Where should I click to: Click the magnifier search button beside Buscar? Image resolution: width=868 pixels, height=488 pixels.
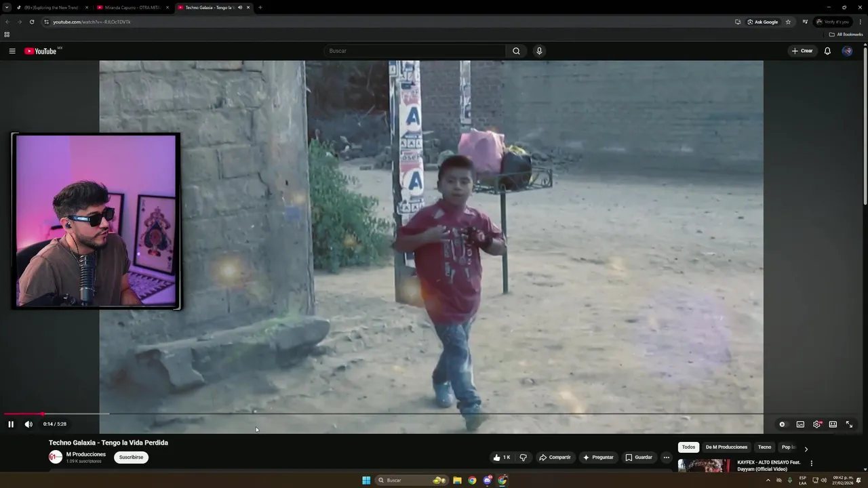[516, 51]
